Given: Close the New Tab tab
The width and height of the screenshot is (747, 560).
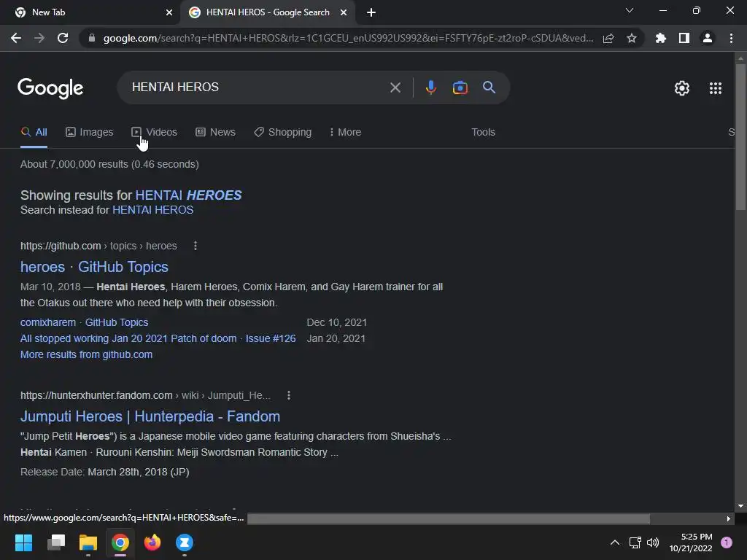Looking at the screenshot, I should click(x=169, y=12).
